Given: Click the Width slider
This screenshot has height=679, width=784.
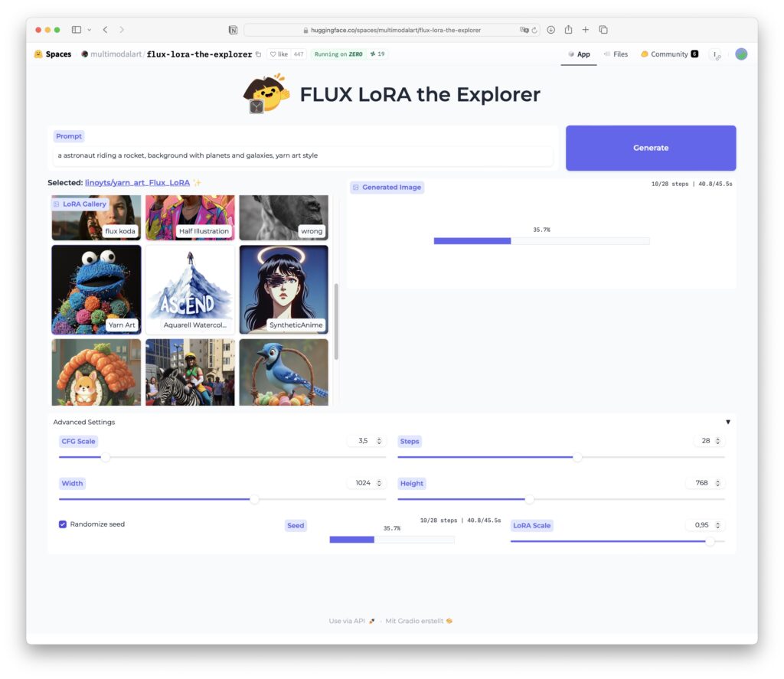Looking at the screenshot, I should (222, 499).
